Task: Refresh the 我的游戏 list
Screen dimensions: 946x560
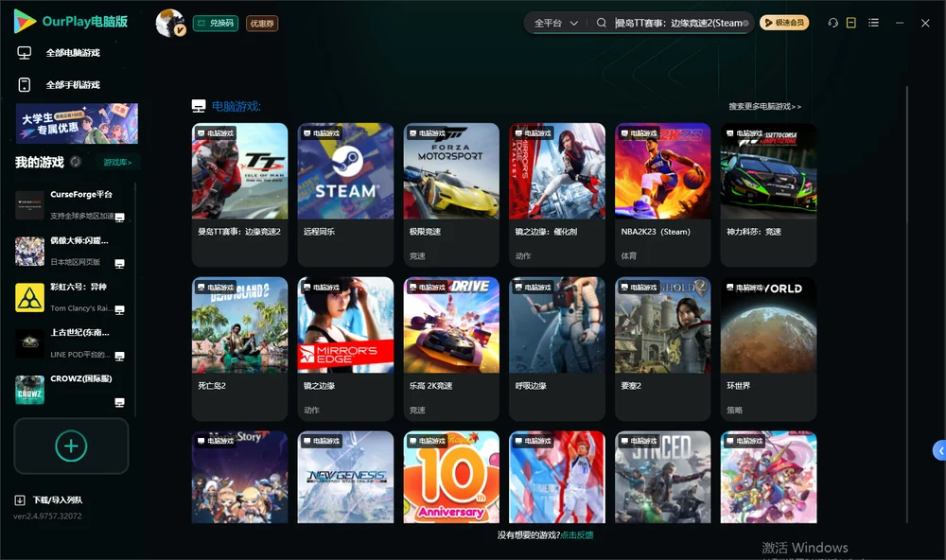Action: 76,162
